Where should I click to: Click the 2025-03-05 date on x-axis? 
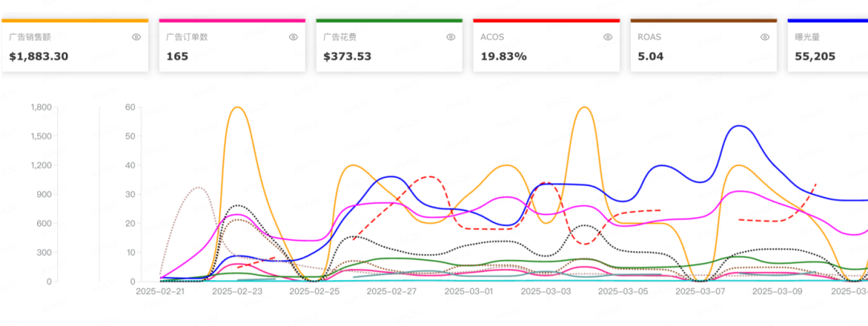point(624,291)
